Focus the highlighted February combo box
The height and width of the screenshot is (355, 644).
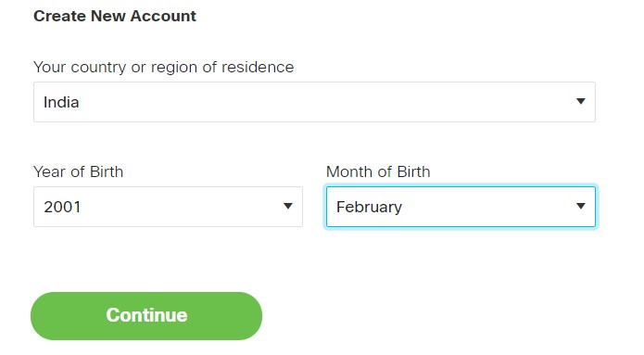[x=461, y=207]
